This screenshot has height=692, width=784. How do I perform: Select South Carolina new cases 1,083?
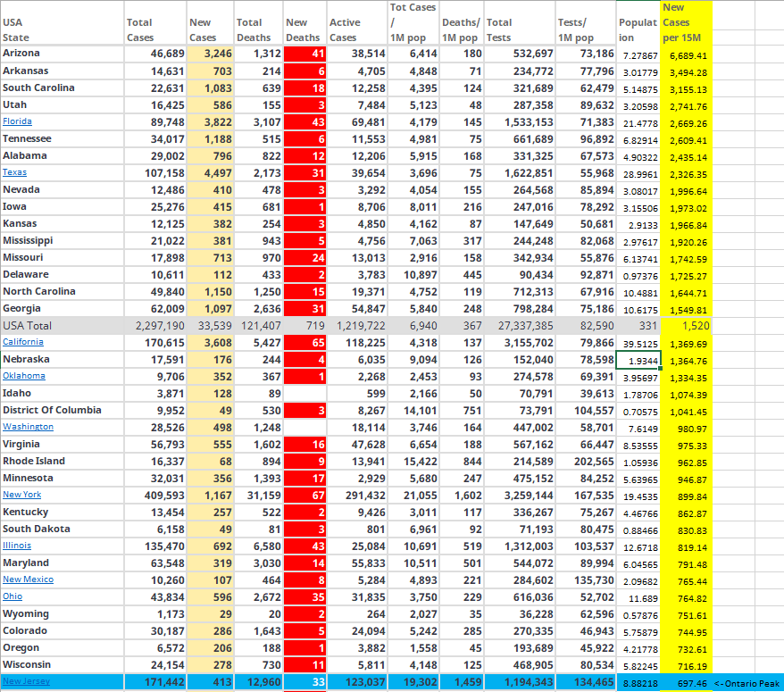(210, 88)
